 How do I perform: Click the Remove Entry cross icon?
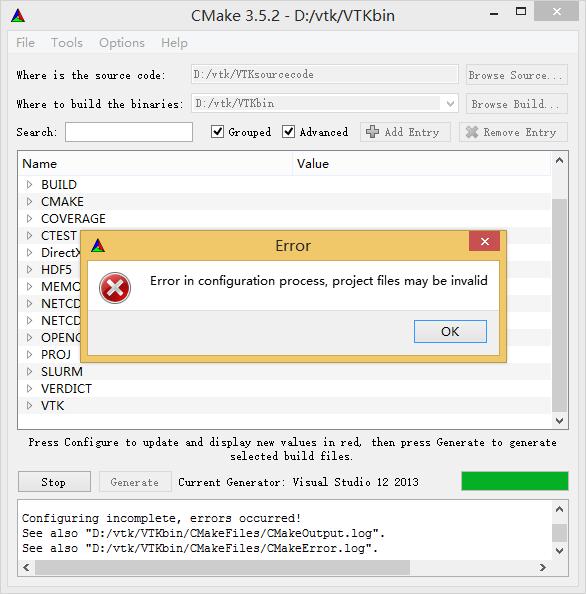(x=472, y=132)
